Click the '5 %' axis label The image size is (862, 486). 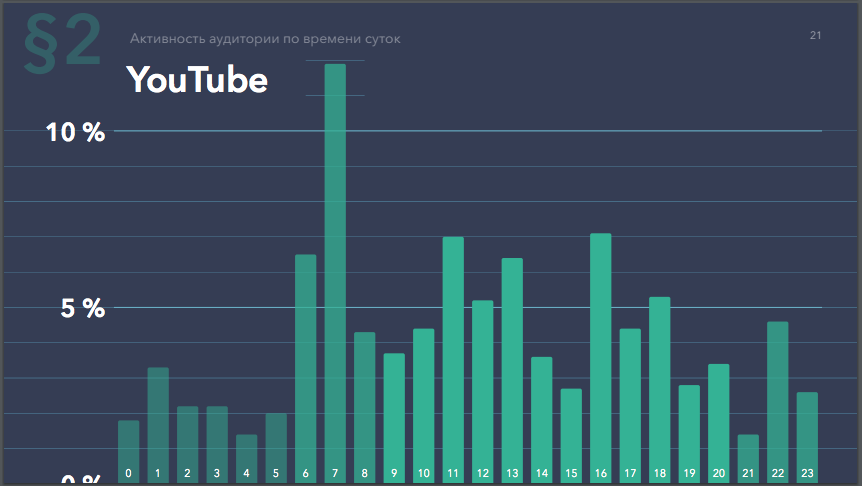pos(83,308)
